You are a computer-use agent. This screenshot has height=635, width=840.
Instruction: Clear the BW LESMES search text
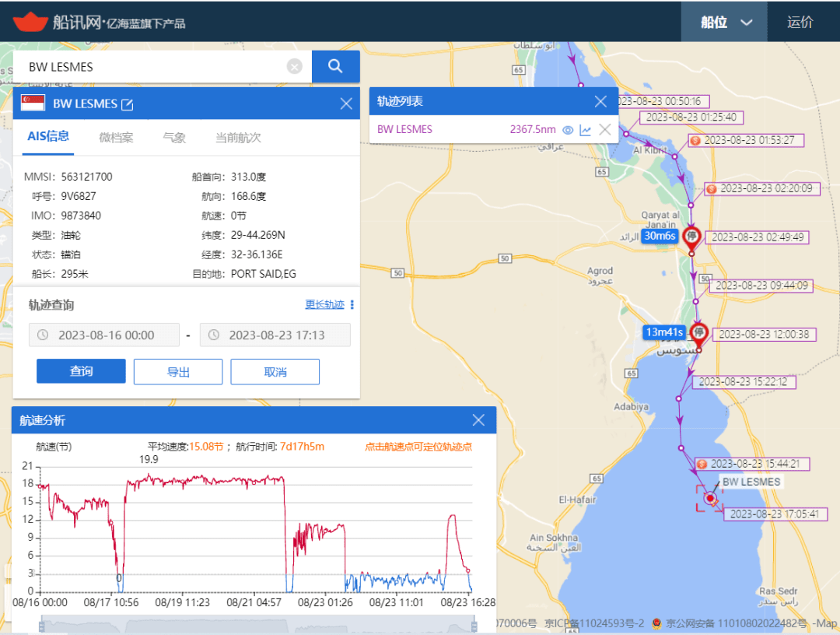[x=295, y=67]
